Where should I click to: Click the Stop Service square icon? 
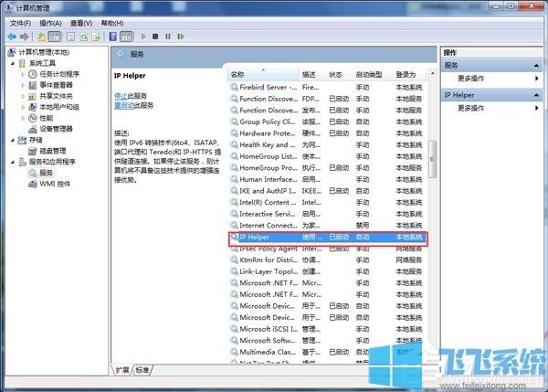point(155,37)
